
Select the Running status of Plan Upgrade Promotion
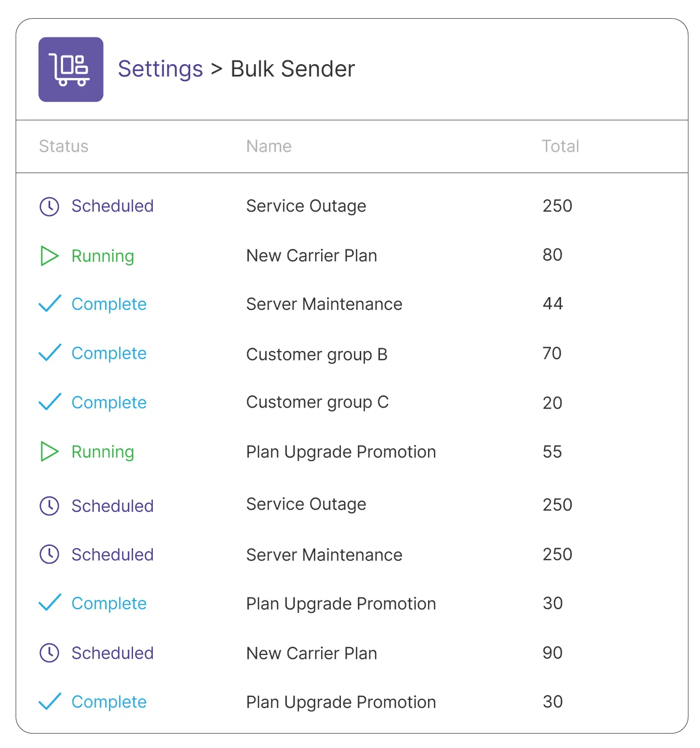[x=103, y=452]
